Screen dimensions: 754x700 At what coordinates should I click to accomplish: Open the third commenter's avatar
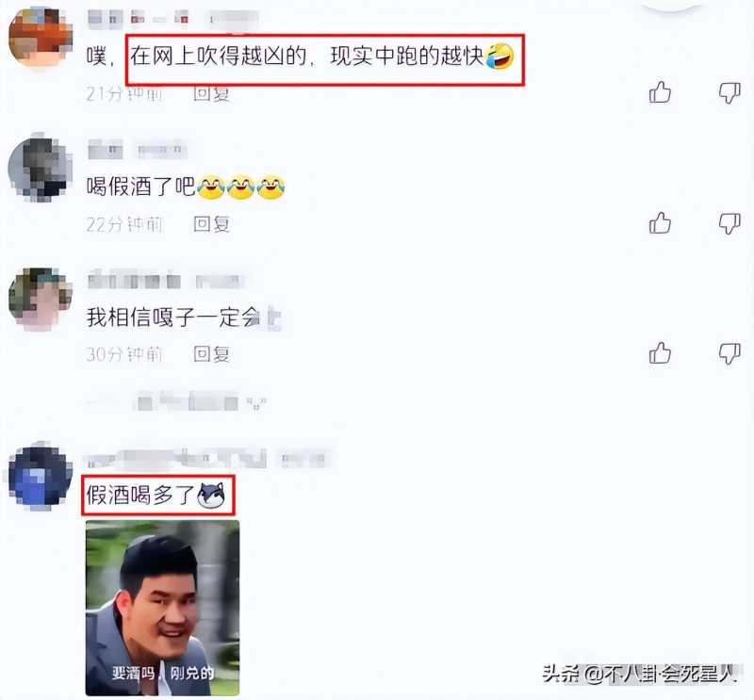[41, 299]
